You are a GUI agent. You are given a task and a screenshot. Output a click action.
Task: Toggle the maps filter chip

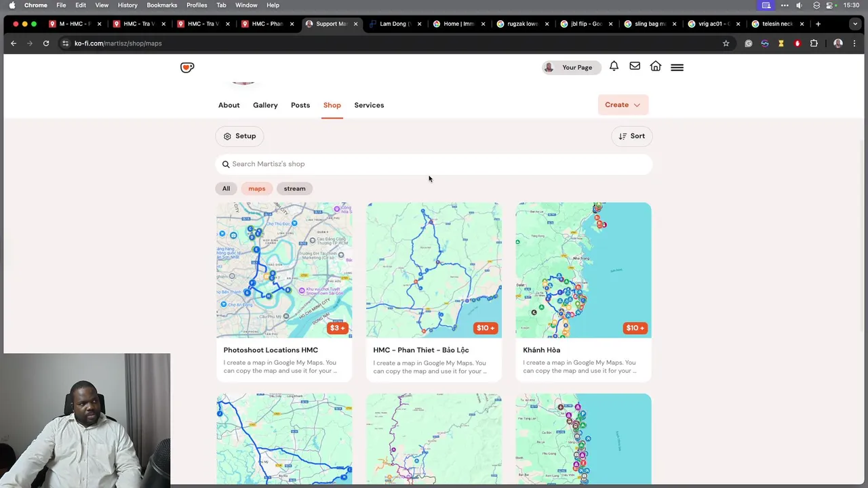(x=256, y=188)
